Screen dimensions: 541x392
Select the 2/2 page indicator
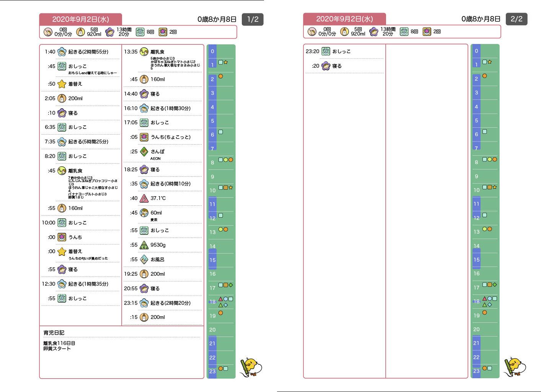517,19
